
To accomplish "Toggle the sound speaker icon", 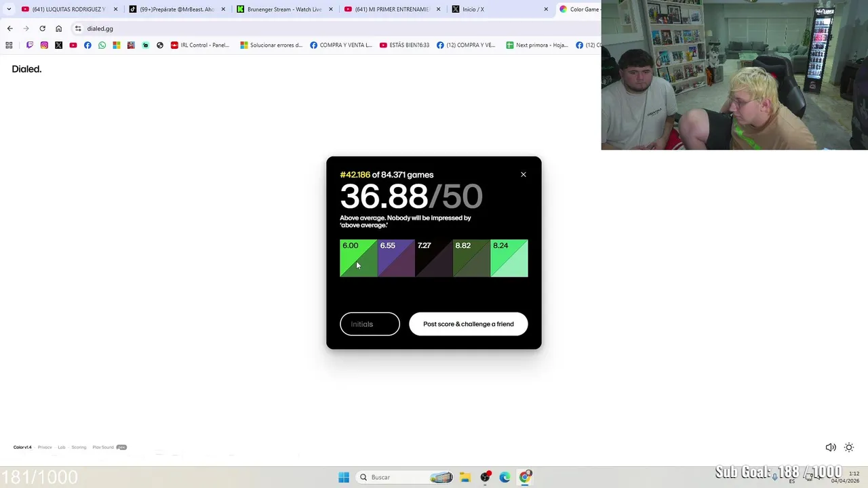I will [830, 447].
